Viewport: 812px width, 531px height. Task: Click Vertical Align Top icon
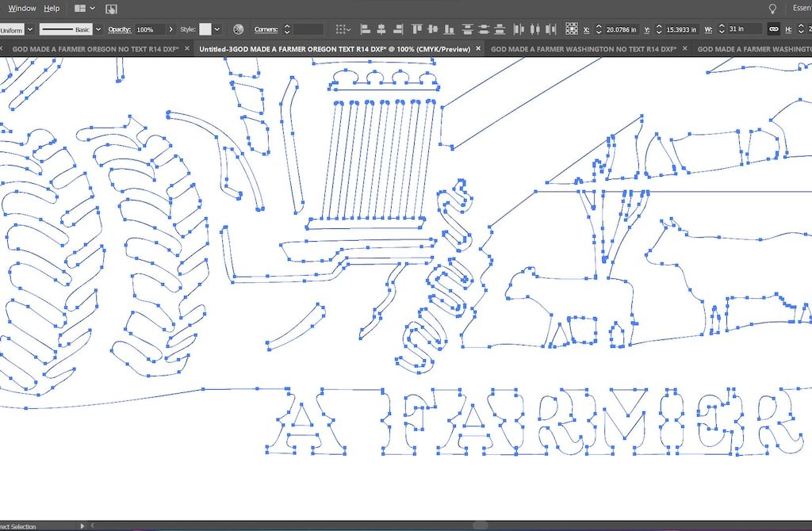(x=416, y=29)
